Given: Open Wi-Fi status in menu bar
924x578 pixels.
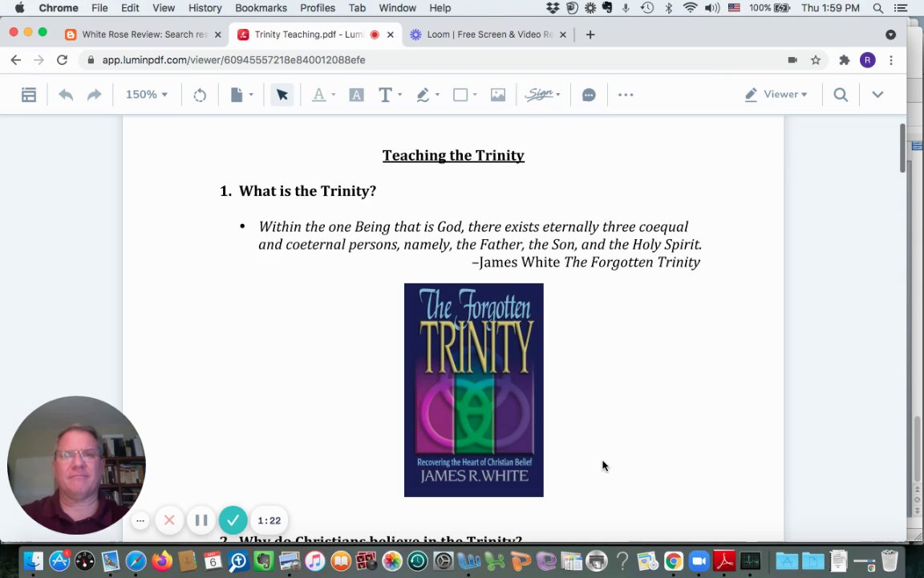Looking at the screenshot, I should click(x=690, y=8).
